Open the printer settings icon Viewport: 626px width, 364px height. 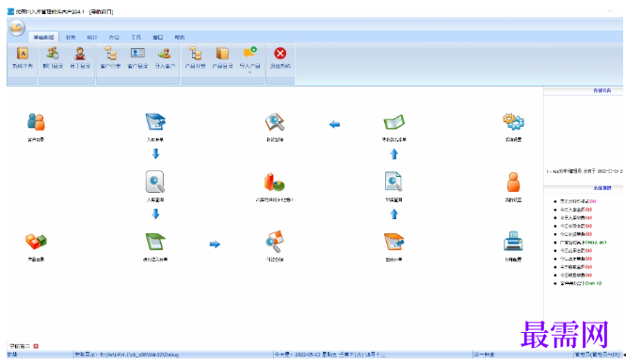pos(513,246)
